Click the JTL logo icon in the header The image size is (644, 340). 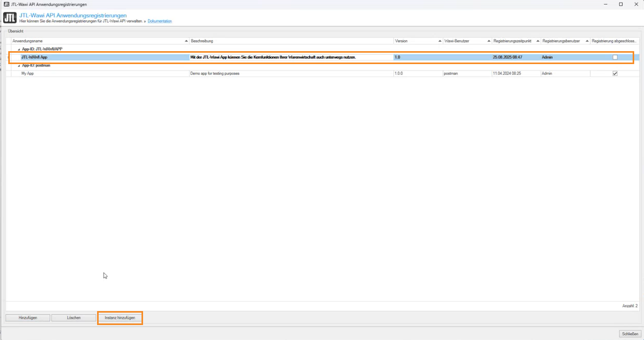tap(10, 18)
